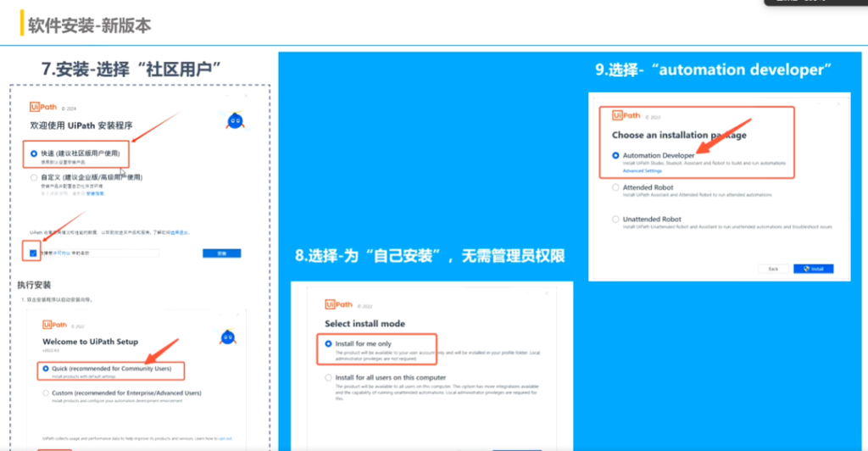The height and width of the screenshot is (451, 868).
Task: Click UiPath logo above Choose an installation package
Action: point(624,115)
